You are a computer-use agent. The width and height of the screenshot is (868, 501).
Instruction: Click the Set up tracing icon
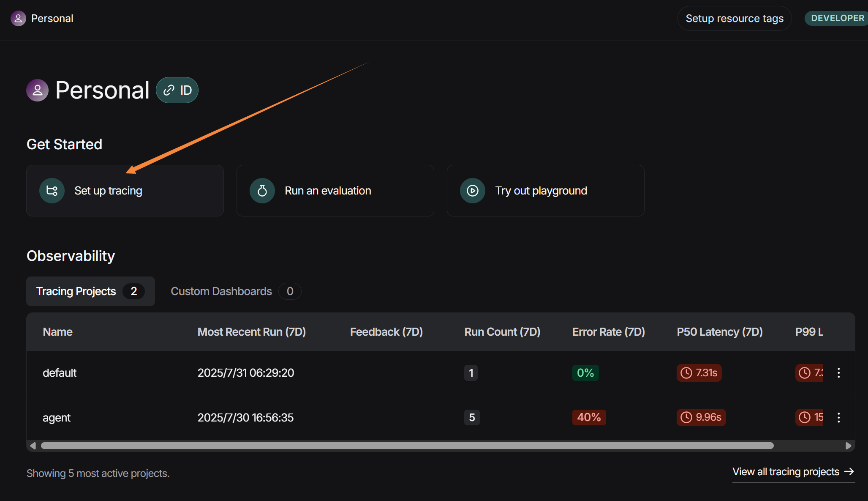tap(52, 191)
